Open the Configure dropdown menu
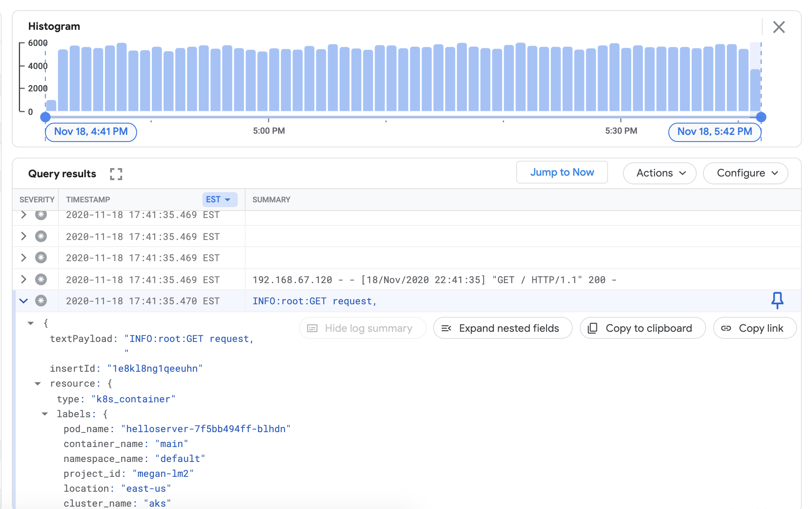Image resolution: width=812 pixels, height=509 pixels. click(x=747, y=173)
